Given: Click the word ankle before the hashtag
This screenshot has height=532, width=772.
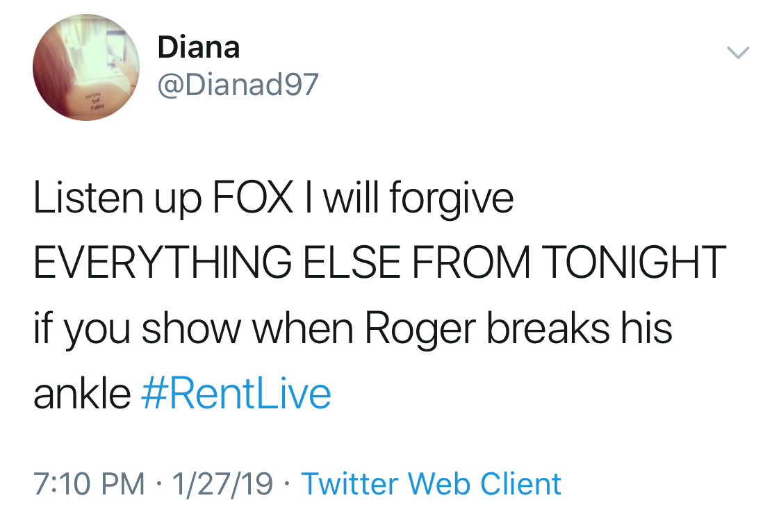Looking at the screenshot, I should [x=82, y=394].
